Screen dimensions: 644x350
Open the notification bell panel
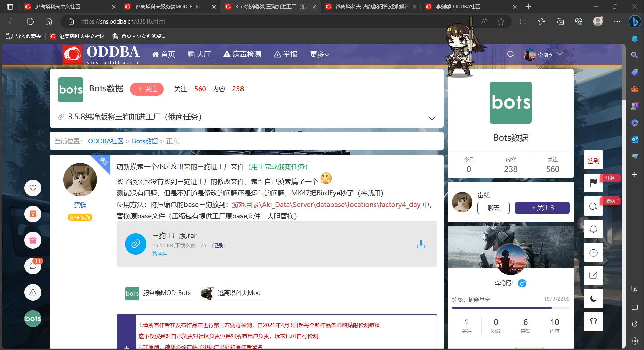(x=593, y=229)
